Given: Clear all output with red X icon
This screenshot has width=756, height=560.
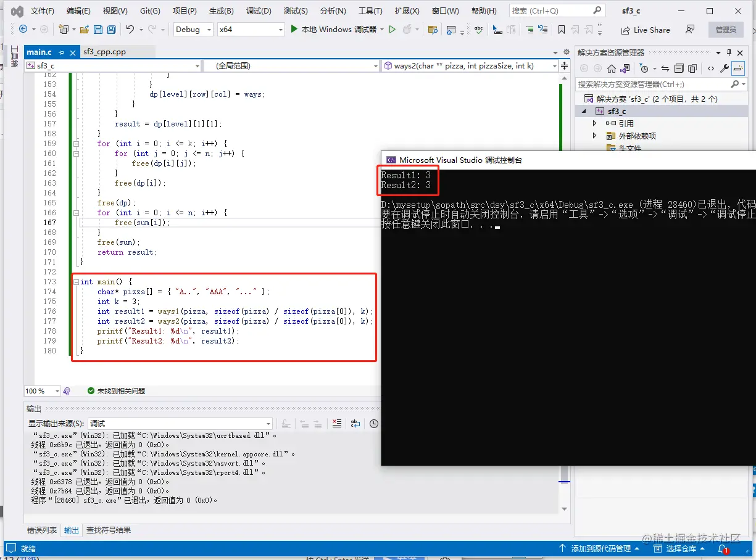Looking at the screenshot, I should coord(336,424).
